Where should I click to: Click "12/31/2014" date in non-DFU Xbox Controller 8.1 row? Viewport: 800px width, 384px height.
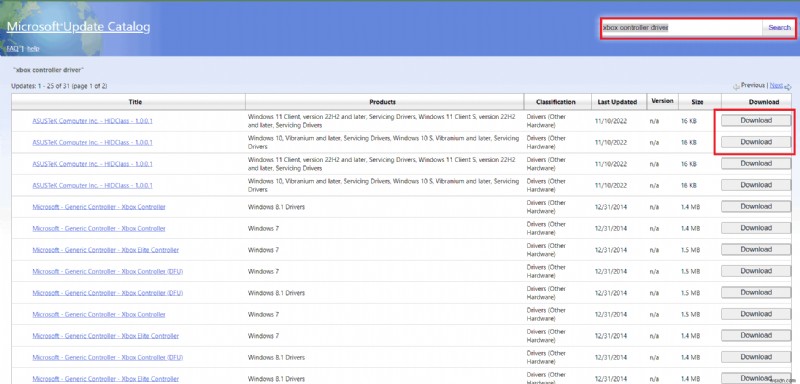[x=611, y=207]
